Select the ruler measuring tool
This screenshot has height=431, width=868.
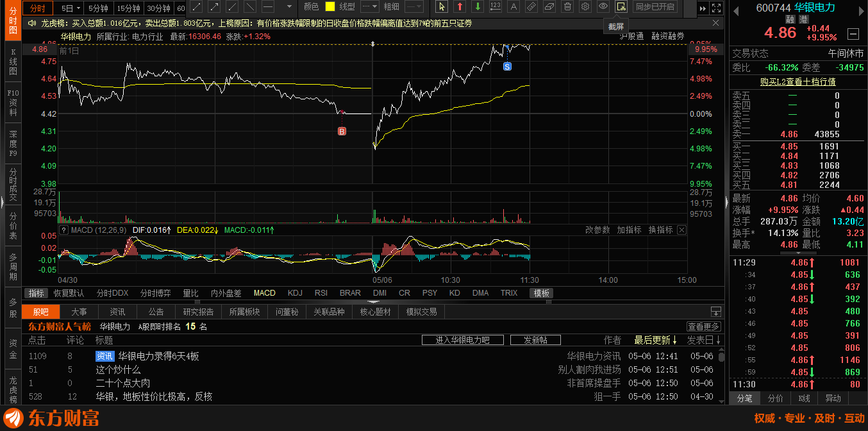[531, 6]
